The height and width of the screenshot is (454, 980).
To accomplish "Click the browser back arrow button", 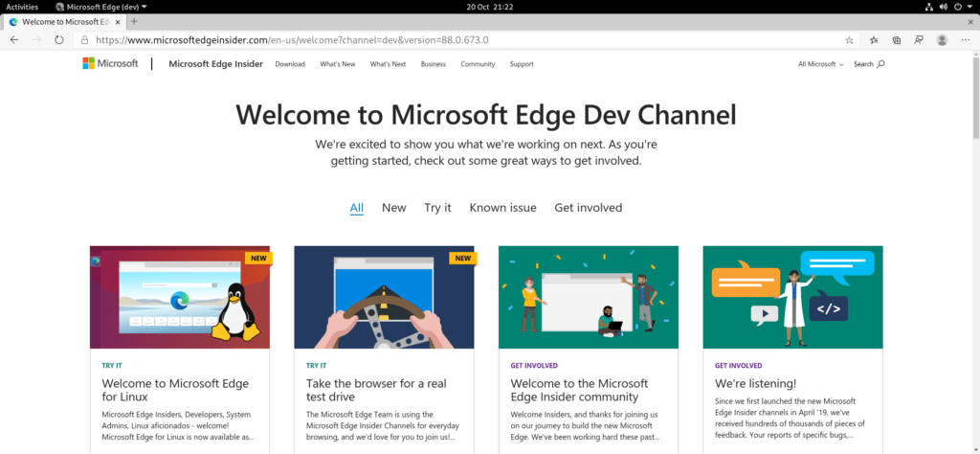I will click(13, 40).
